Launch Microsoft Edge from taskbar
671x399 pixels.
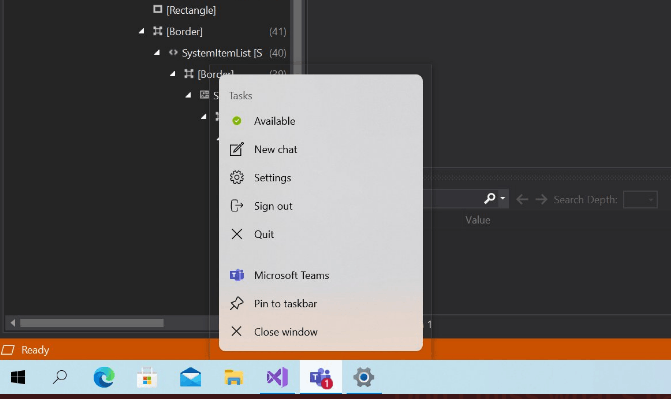point(104,377)
